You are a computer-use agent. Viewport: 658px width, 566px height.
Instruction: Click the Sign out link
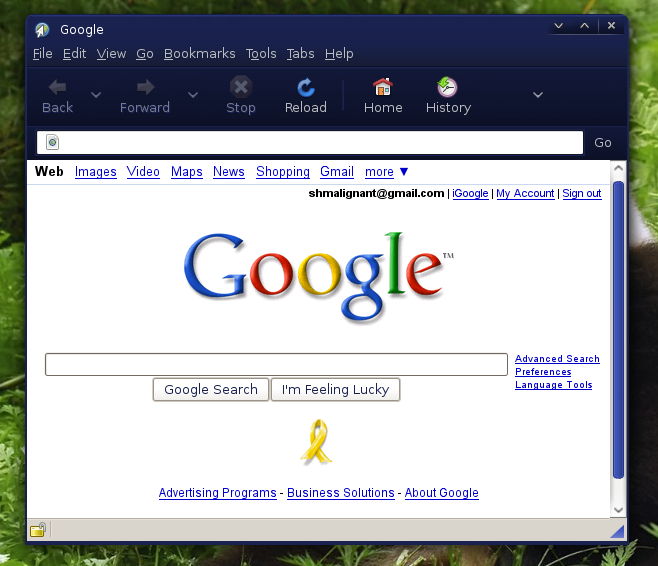click(582, 193)
